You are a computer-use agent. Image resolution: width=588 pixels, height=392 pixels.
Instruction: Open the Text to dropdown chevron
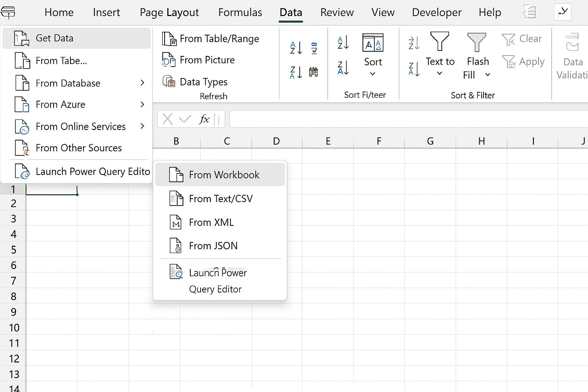click(x=439, y=73)
